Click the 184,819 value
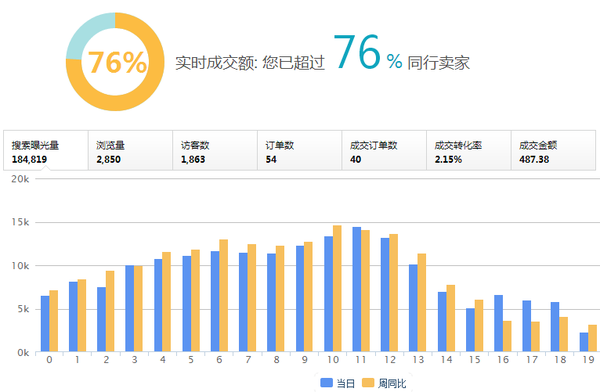600x392 pixels. click(29, 160)
